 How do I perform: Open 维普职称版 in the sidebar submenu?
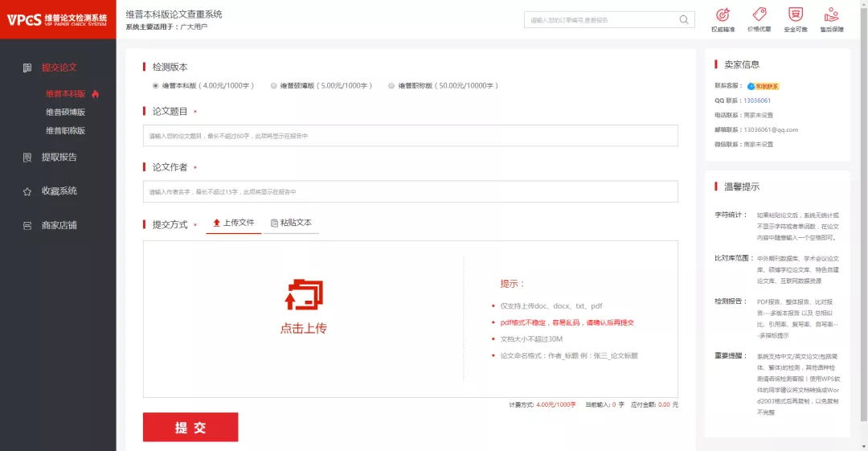coord(65,130)
